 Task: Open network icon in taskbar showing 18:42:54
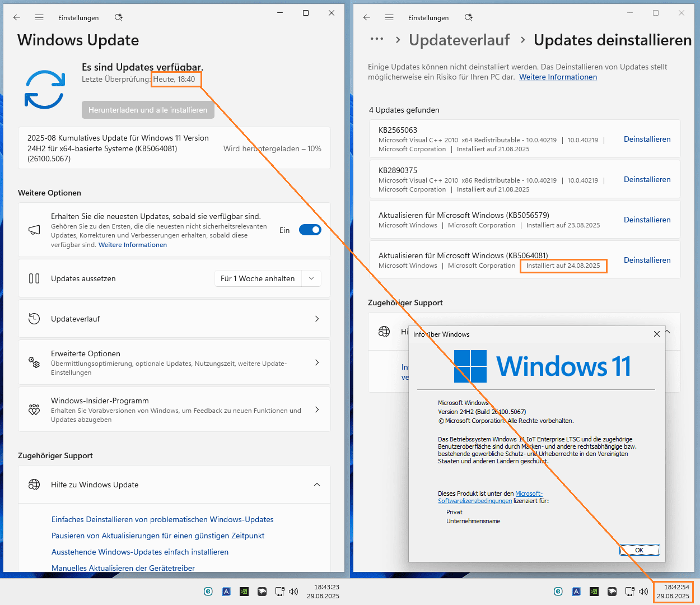coord(629,591)
